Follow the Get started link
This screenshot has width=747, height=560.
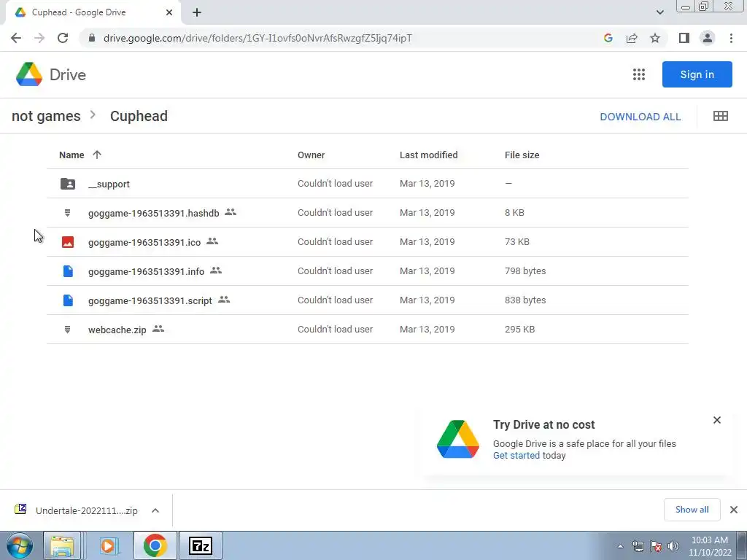[x=516, y=456]
